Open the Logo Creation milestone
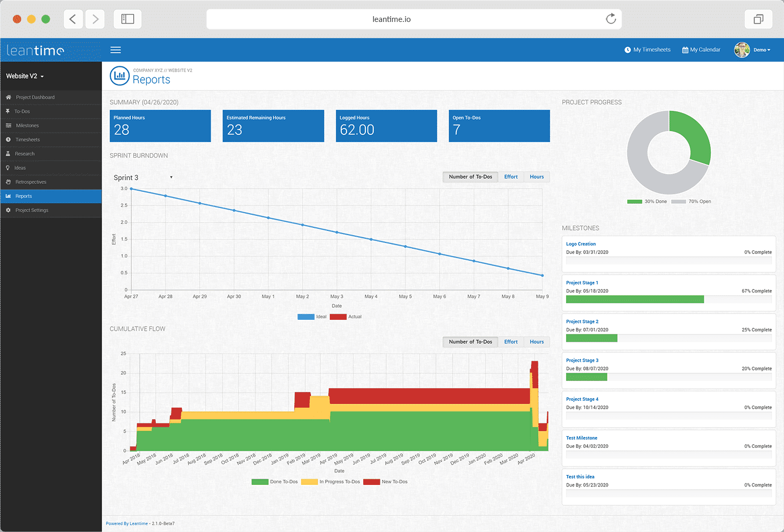This screenshot has height=532, width=784. (x=581, y=244)
